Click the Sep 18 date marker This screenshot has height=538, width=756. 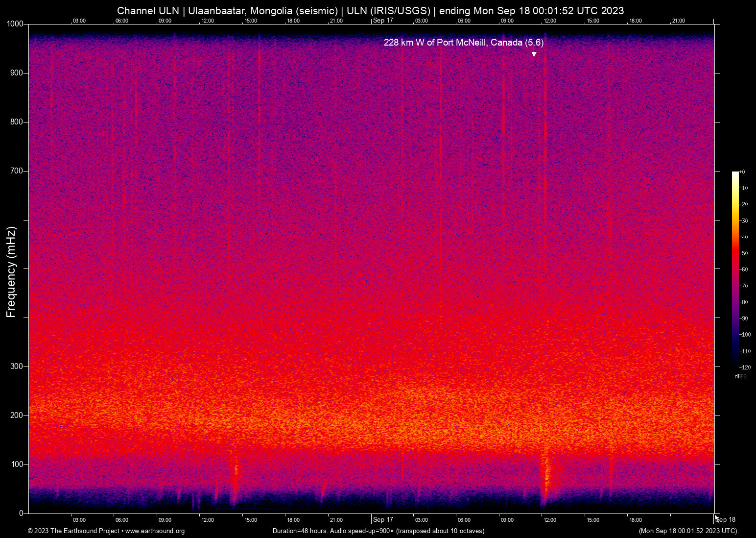[x=726, y=520]
